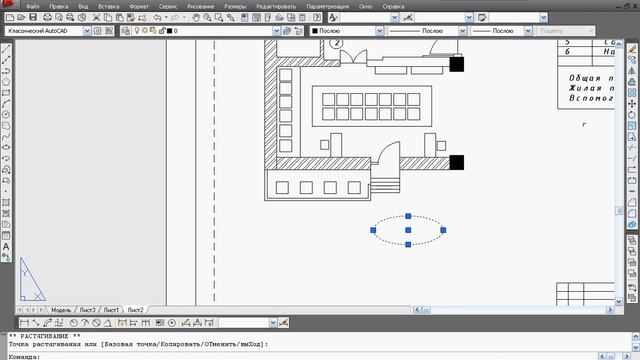Activate the Pan hand tool
Viewport: 640px width, 360px height.
pos(196,18)
